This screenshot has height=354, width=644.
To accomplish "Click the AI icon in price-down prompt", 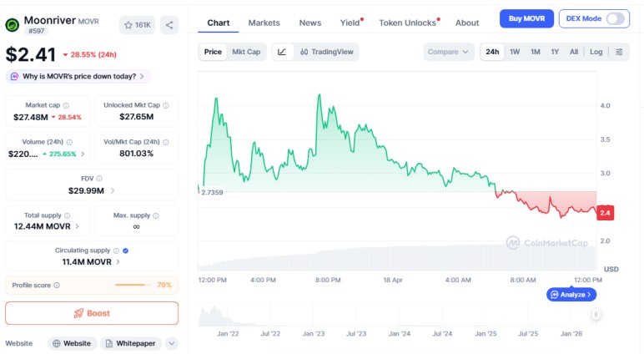I will click(14, 77).
